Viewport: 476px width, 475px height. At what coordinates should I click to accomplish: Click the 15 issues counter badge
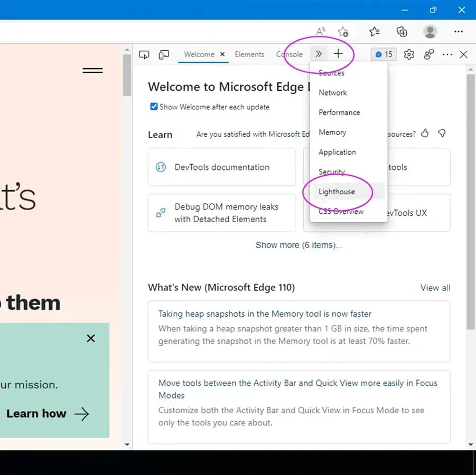point(384,54)
